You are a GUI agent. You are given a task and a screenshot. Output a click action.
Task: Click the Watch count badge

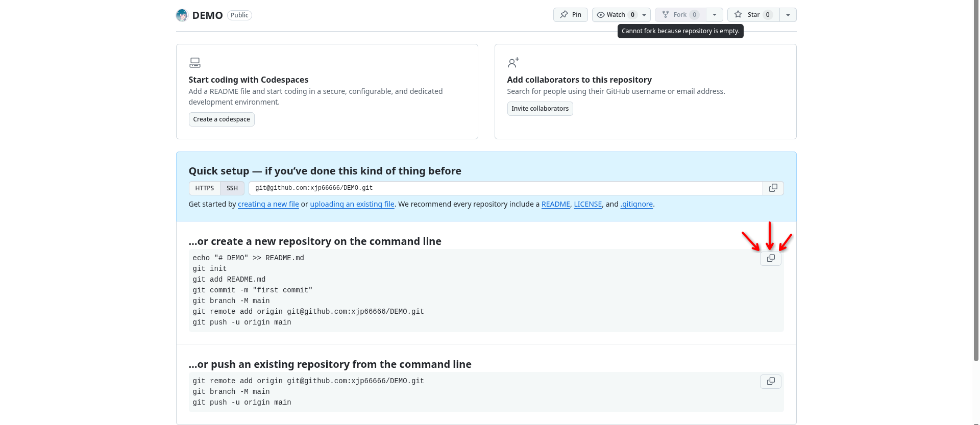tap(632, 15)
